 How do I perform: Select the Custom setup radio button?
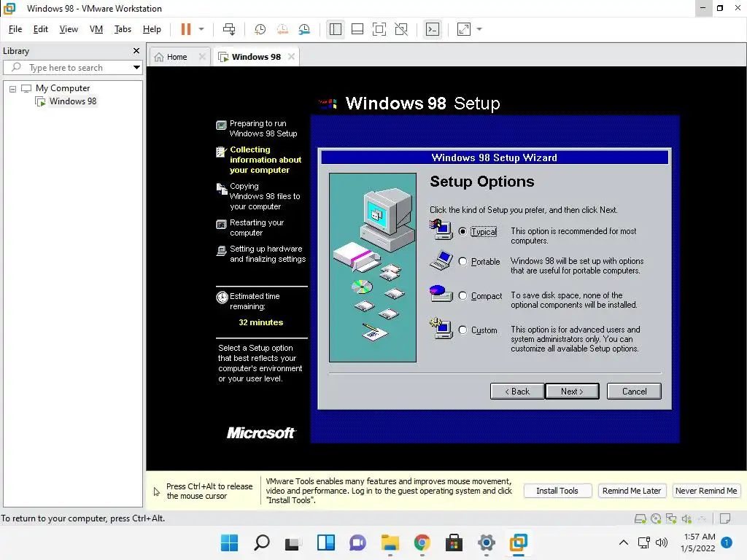[x=462, y=330]
